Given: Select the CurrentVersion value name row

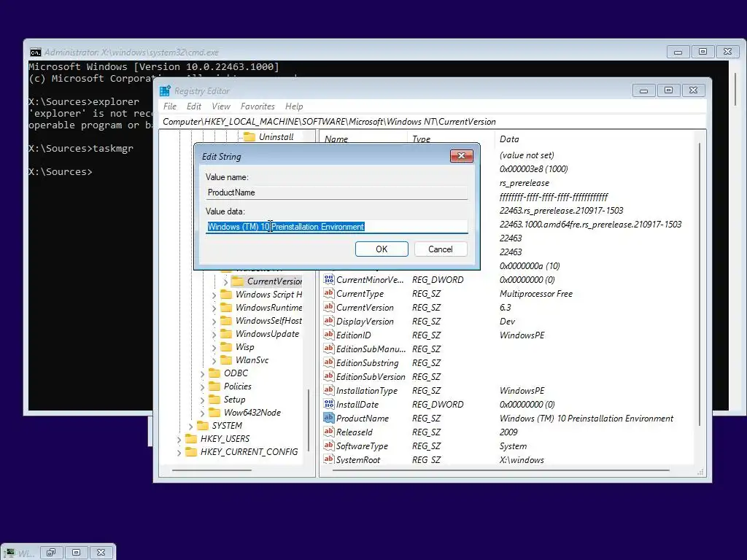Looking at the screenshot, I should (365, 308).
